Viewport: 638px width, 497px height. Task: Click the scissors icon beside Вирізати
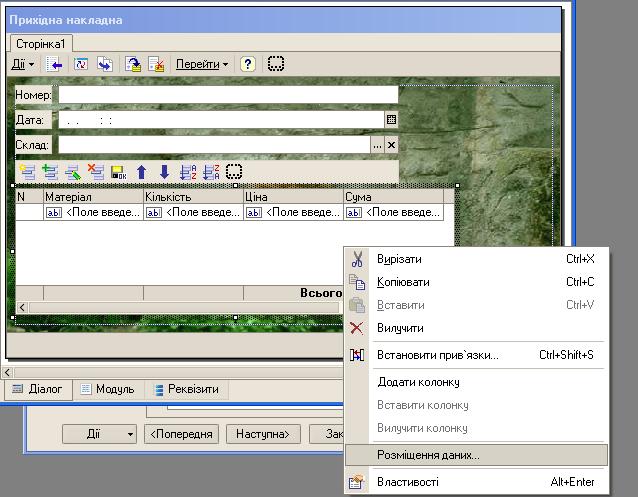tap(357, 259)
